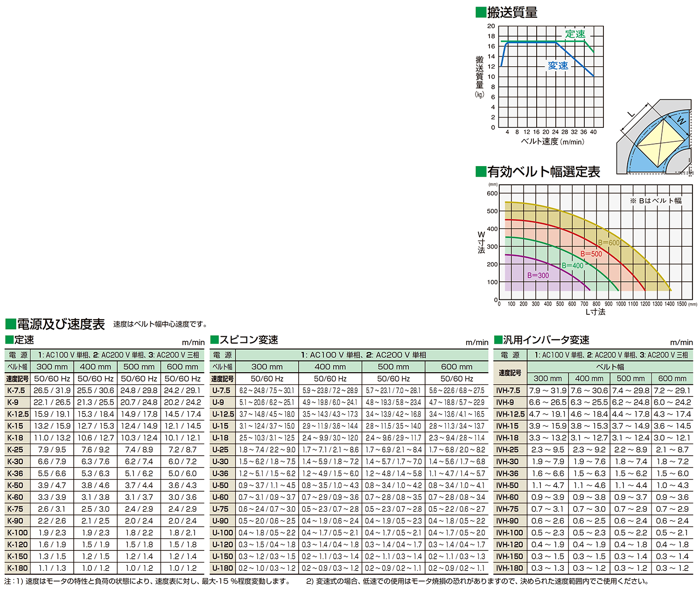The width and height of the screenshot is (700, 591).
Task: Select row label K-180
Action: point(17,568)
